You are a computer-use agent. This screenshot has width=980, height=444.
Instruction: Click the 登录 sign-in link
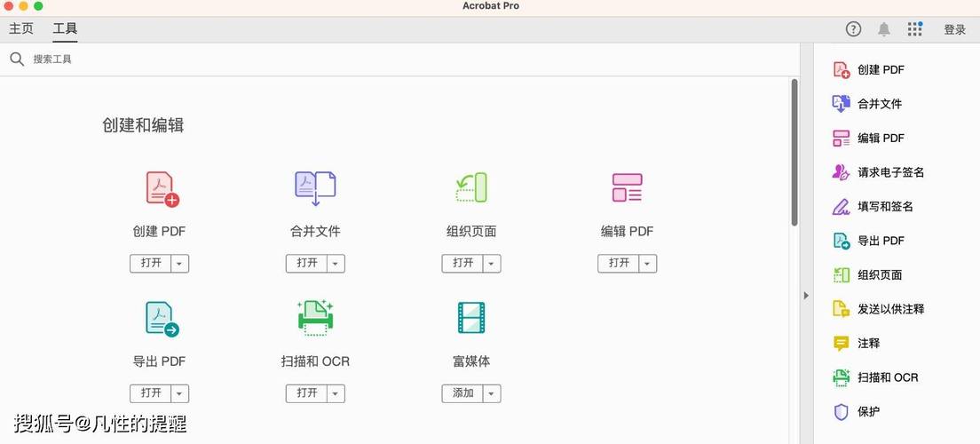[954, 29]
